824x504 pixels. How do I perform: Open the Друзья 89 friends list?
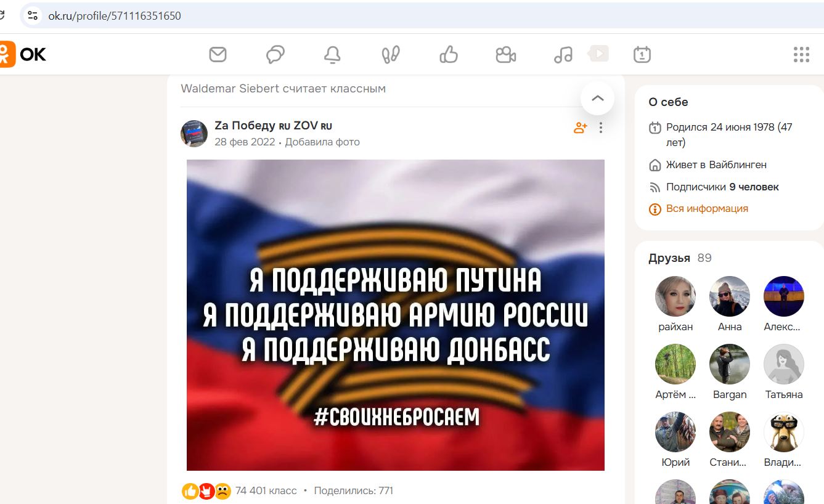point(680,258)
